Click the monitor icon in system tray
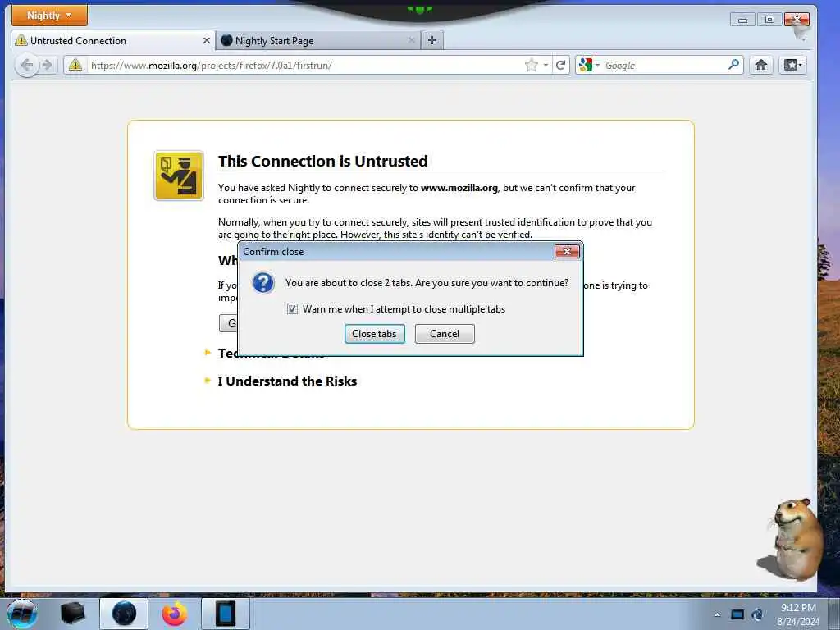Screen dimensions: 840x630 737,614
